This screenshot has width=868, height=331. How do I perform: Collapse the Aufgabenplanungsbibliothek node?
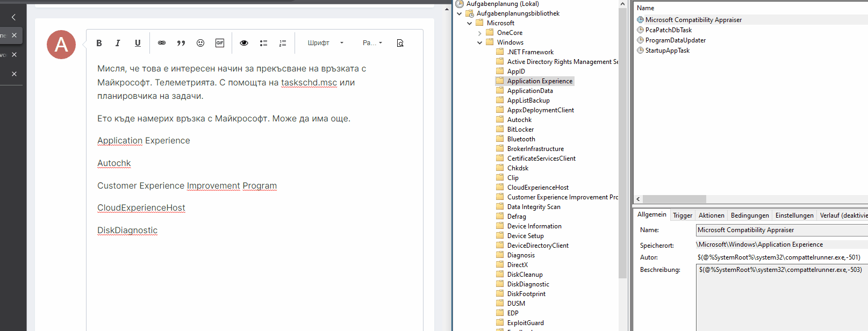(x=460, y=13)
